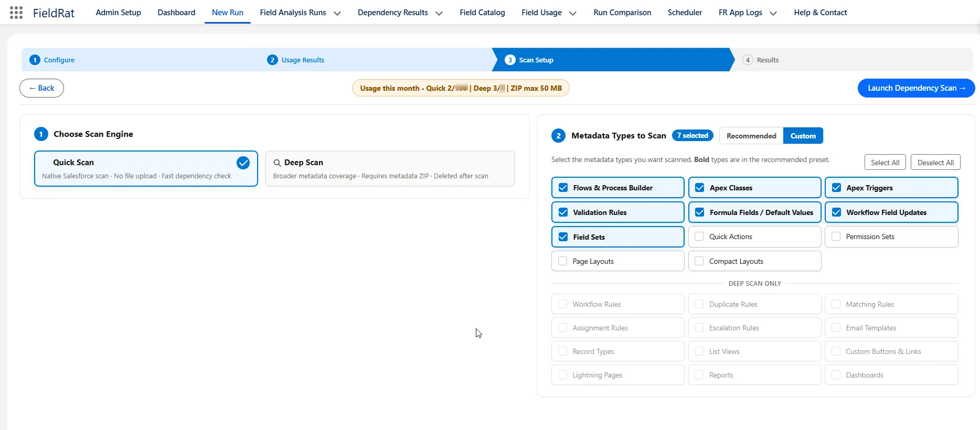Click Deselect All button
The image size is (980, 430).
click(935, 163)
